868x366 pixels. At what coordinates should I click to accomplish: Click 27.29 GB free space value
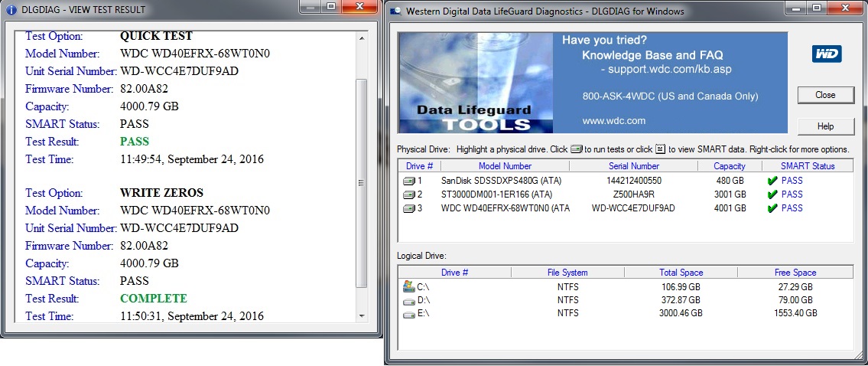pos(795,287)
